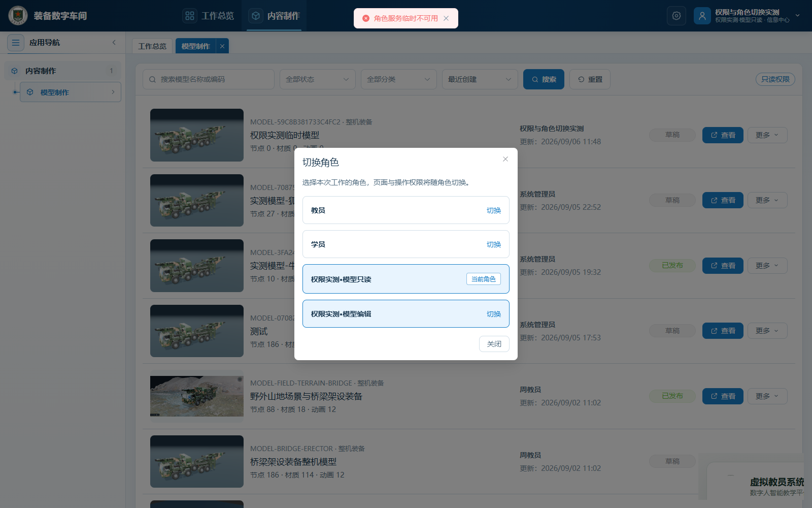Viewport: 812px width, 508px height.
Task: Select the 权限实测•模型只读 role row
Action: point(406,279)
